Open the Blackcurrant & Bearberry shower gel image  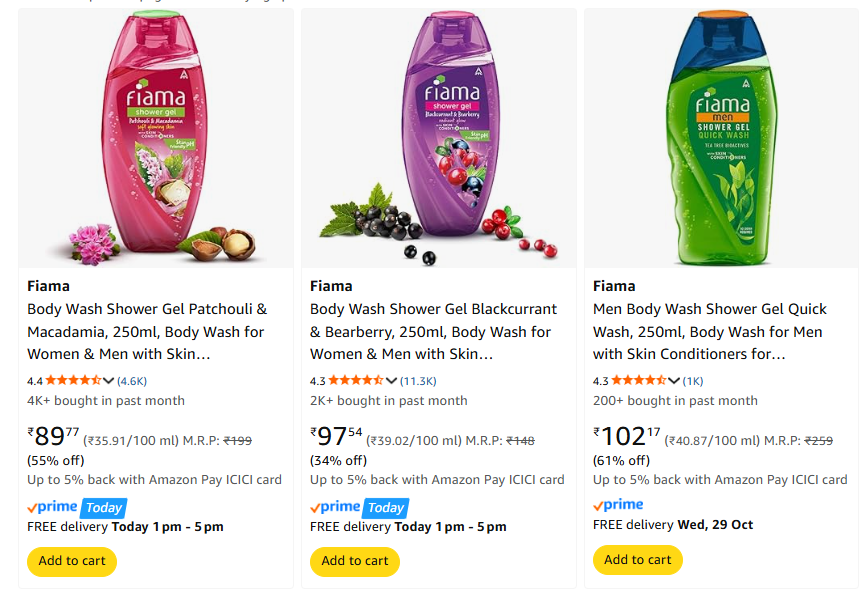(438, 138)
